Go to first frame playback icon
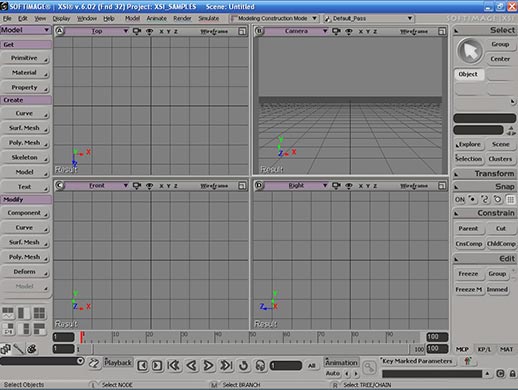Image resolution: width=518 pixels, height=390 pixels. 174,366
